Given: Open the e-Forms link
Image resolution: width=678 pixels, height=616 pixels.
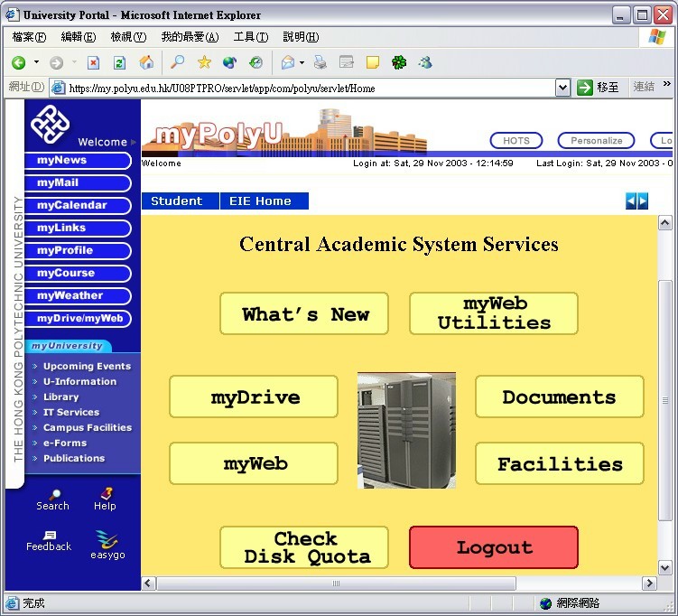Looking at the screenshot, I should (65, 443).
